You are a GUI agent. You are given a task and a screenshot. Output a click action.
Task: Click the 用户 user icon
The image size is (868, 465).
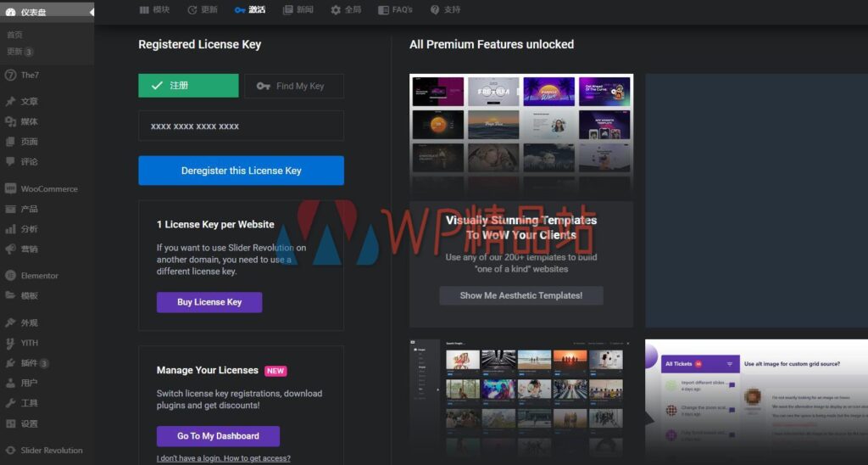click(10, 383)
